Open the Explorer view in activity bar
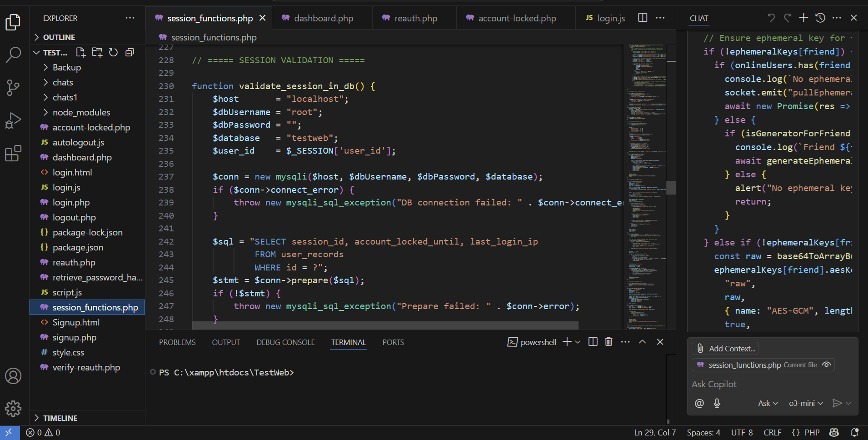 tap(13, 22)
